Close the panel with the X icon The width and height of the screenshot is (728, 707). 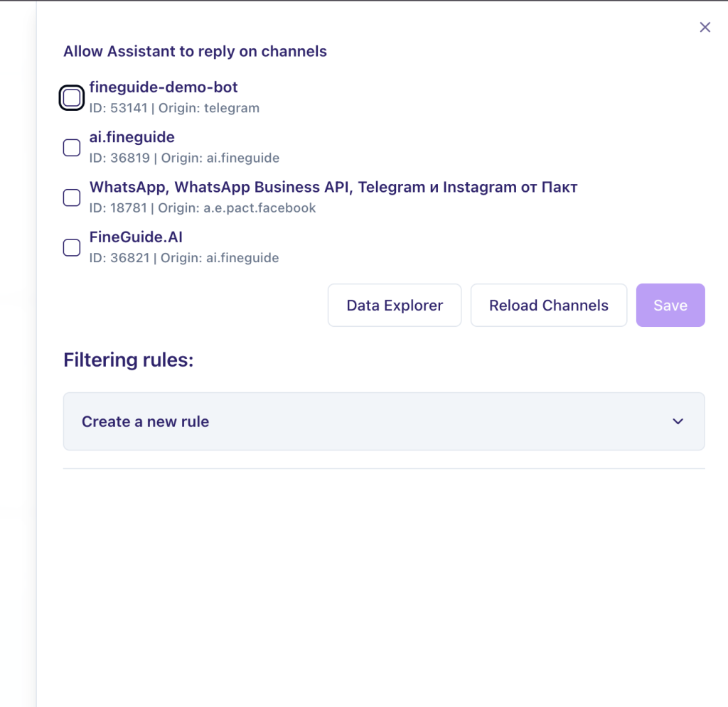[705, 28]
